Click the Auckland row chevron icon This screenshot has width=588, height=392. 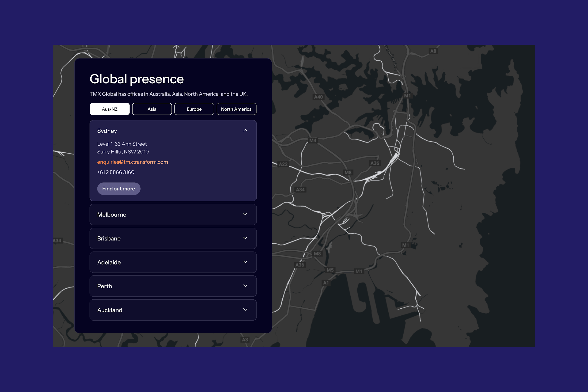tap(245, 310)
